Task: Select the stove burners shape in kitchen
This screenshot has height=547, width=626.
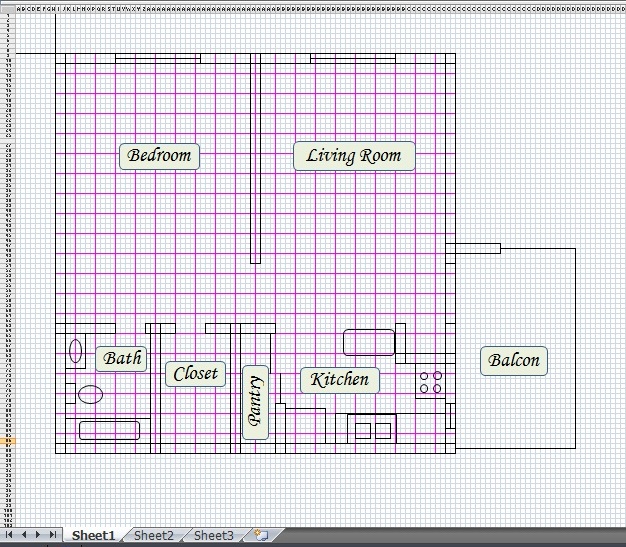Action: pos(431,382)
